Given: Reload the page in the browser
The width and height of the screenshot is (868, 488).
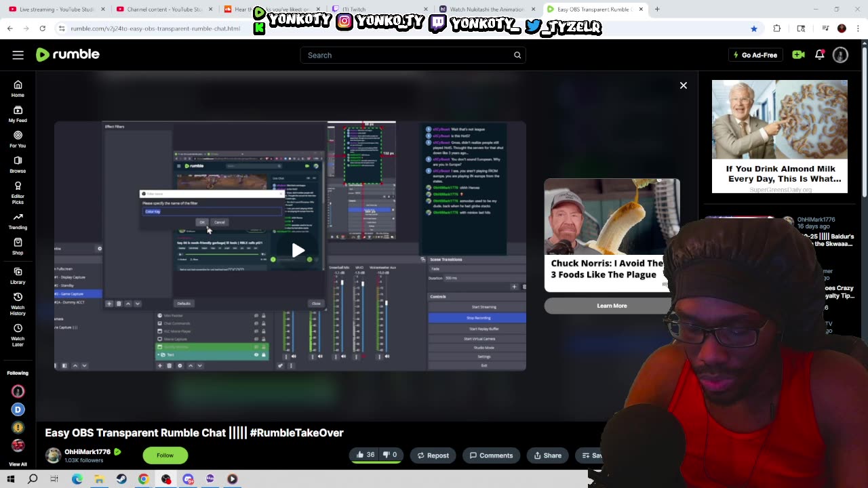Looking at the screenshot, I should click(42, 28).
